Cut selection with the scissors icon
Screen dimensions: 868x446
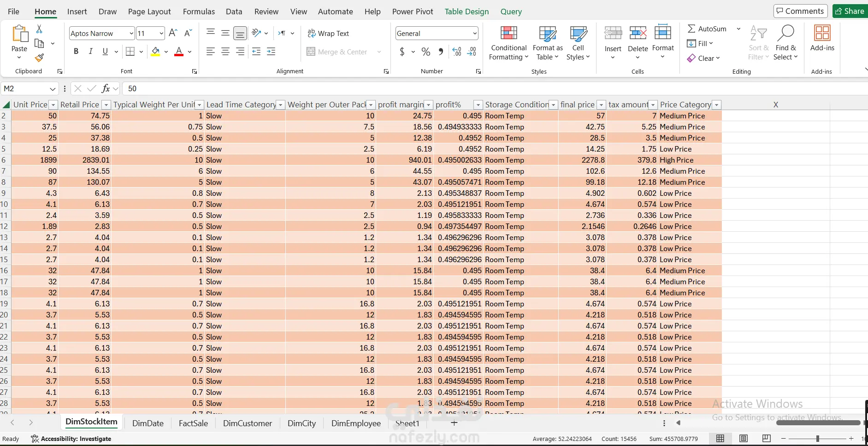(x=39, y=29)
